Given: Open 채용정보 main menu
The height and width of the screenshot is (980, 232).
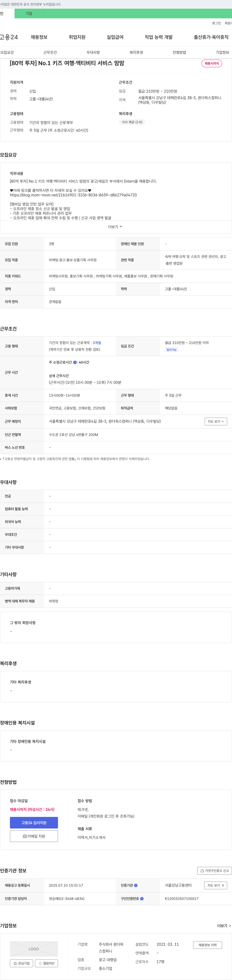Looking at the screenshot, I should [39, 37].
